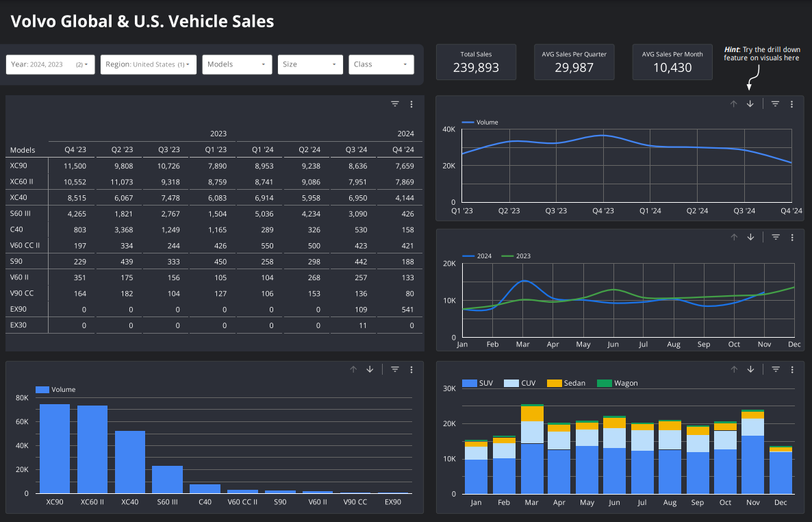The width and height of the screenshot is (812, 522).
Task: Sort table by Models column header
Action: tap(23, 150)
